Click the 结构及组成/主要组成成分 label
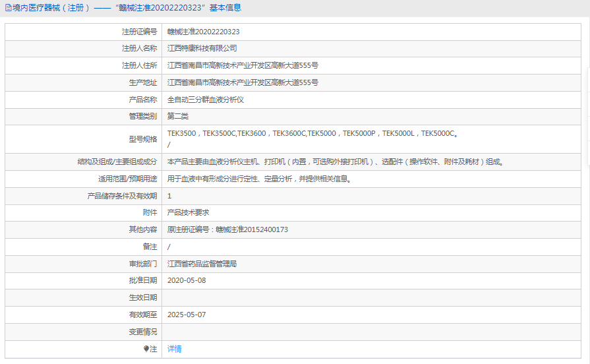The width and height of the screenshot is (590, 364). coord(117,162)
